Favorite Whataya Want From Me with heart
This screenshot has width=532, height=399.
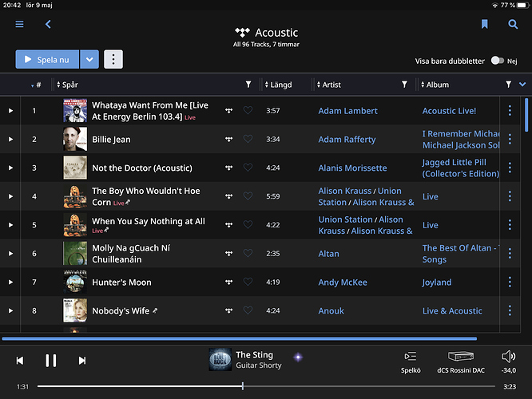coord(248,110)
